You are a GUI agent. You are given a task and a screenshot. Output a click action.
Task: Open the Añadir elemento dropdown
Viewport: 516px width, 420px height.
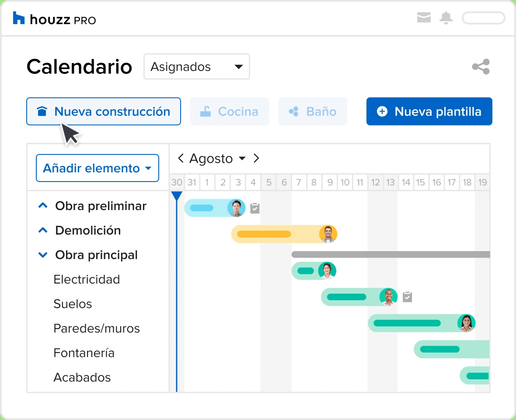coord(97,168)
